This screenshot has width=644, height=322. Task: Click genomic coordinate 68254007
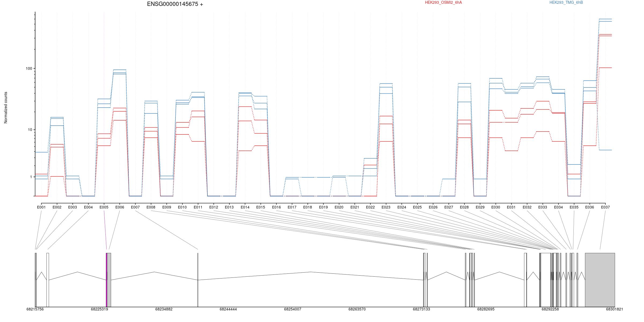coord(293,309)
